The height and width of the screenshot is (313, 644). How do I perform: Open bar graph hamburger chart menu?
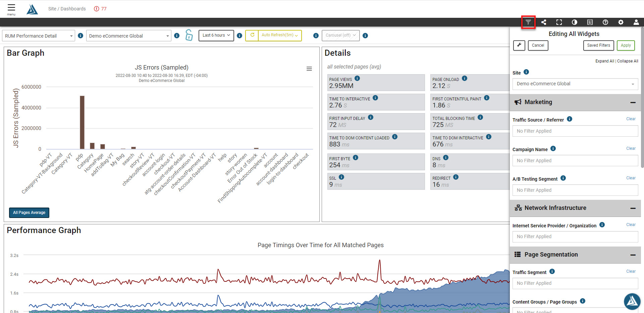tap(309, 69)
